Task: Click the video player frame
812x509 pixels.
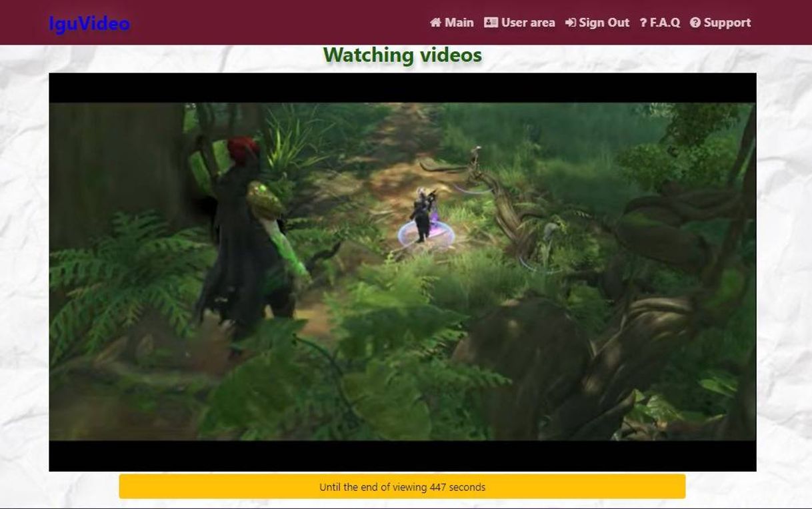Action: pos(403,272)
